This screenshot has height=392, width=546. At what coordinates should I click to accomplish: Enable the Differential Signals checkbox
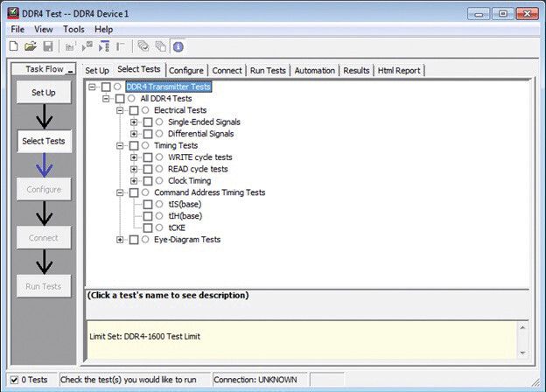pos(148,134)
